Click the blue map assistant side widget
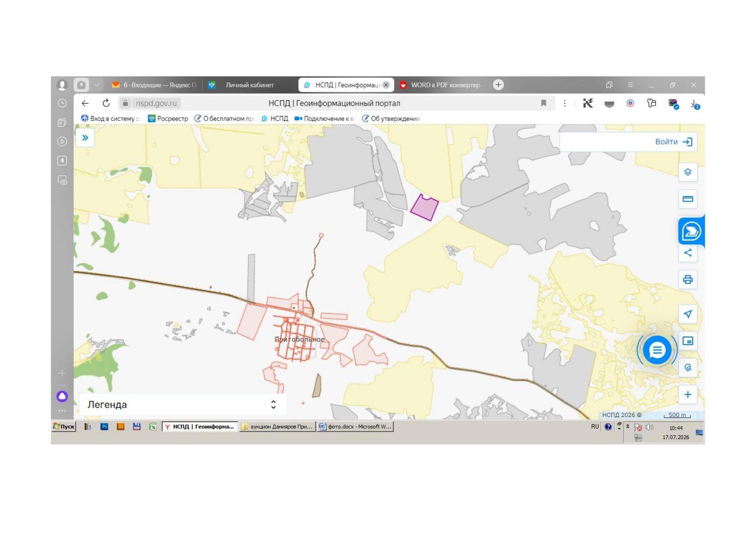The height and width of the screenshot is (535, 756). click(x=691, y=231)
